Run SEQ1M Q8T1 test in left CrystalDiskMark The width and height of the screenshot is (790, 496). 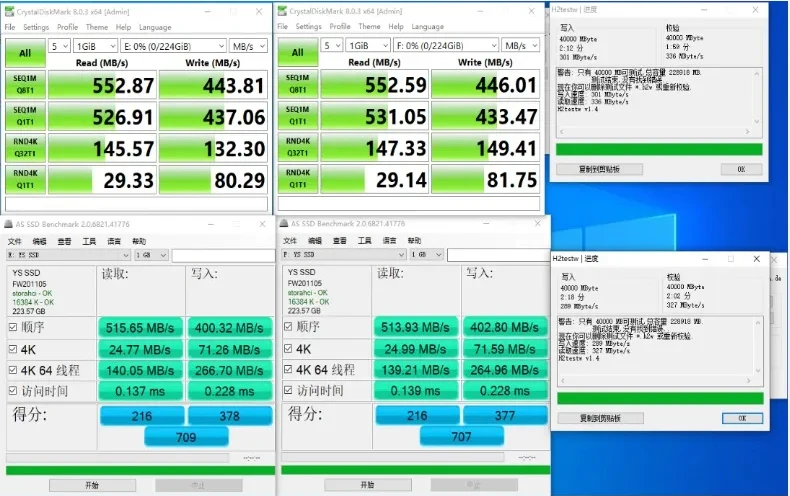[24, 85]
